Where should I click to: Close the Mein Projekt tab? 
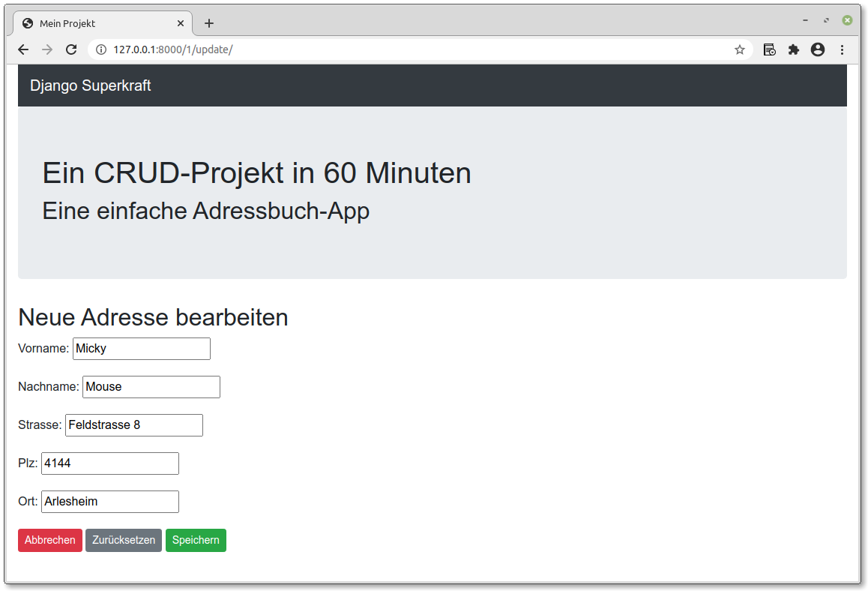(x=181, y=23)
